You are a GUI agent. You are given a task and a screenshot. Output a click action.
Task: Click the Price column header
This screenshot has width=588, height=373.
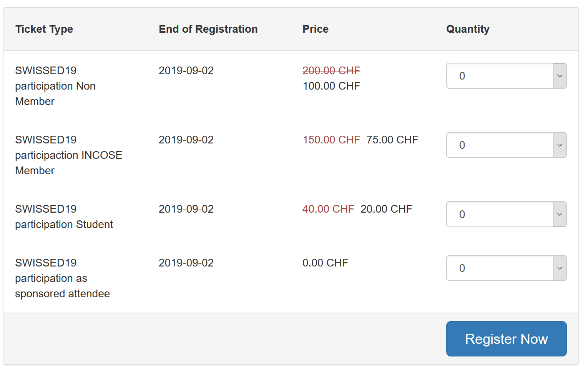pos(315,29)
